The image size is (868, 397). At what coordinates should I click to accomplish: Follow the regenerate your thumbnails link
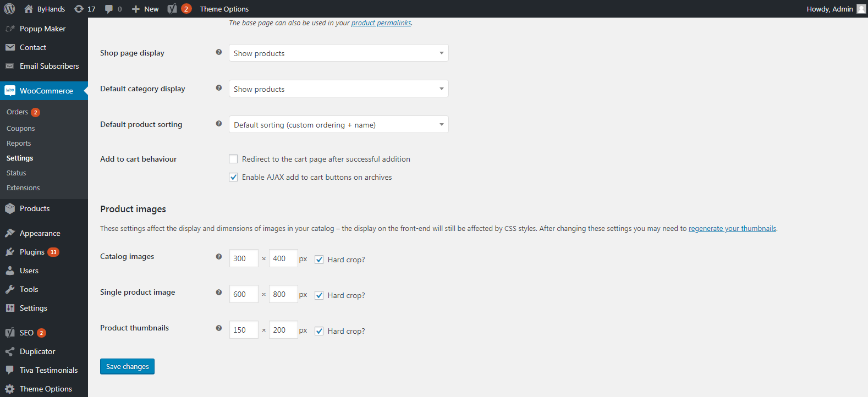tap(732, 228)
